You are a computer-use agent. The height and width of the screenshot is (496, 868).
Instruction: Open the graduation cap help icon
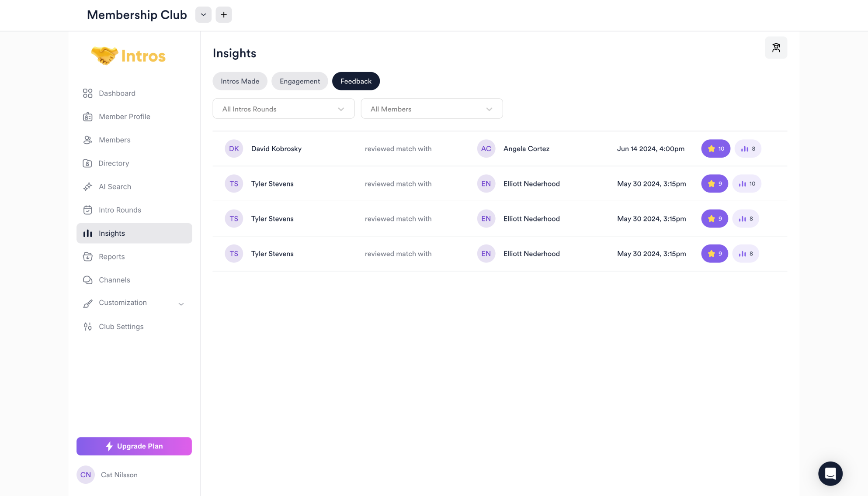coord(776,48)
